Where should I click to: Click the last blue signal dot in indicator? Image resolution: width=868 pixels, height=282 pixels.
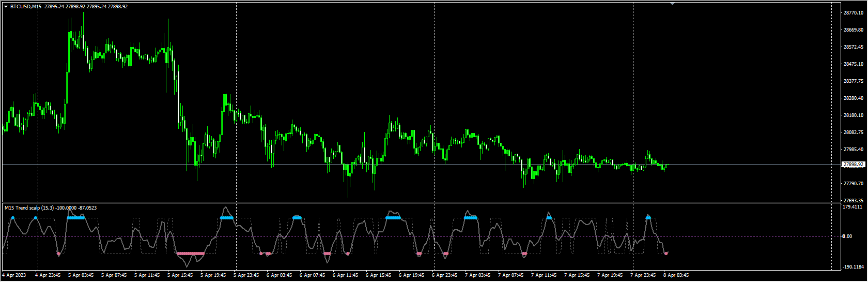tap(648, 217)
